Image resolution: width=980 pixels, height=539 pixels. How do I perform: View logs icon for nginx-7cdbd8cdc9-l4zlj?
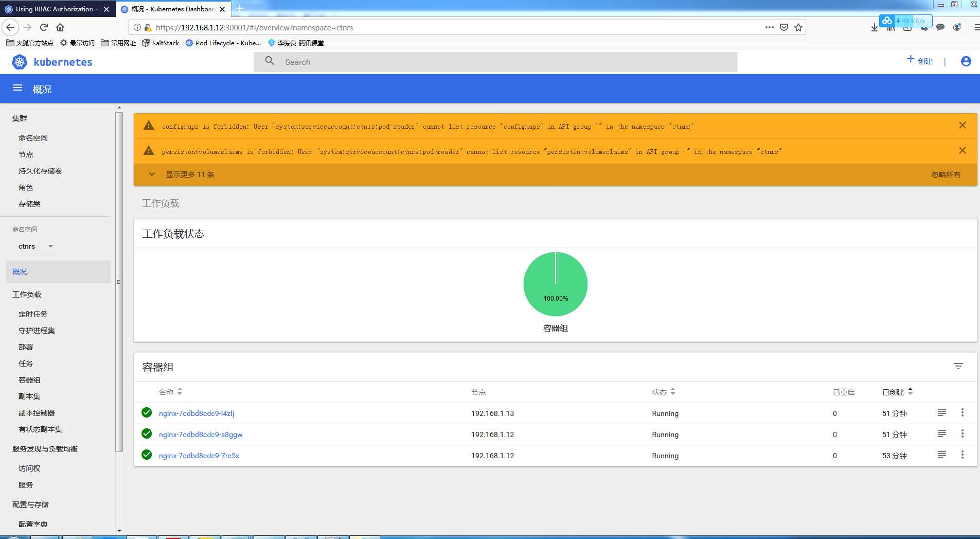point(942,412)
